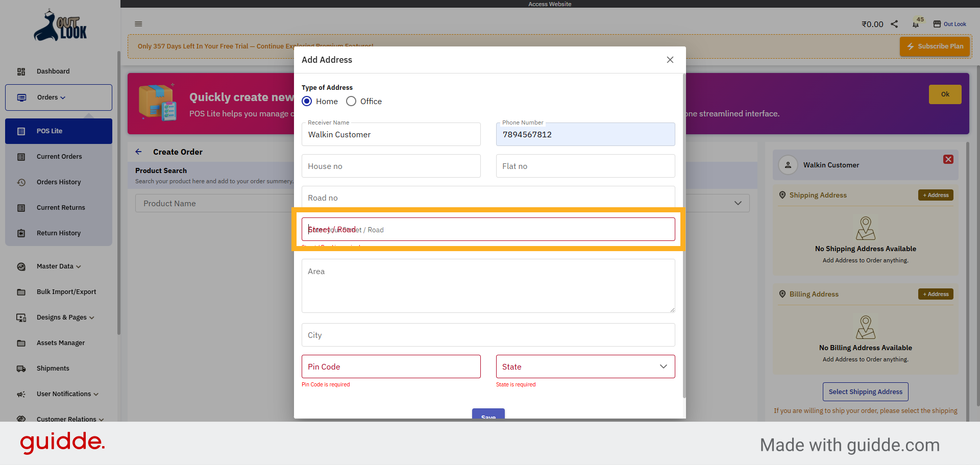Close the Add Address dialog
The height and width of the screenshot is (465, 980).
click(670, 60)
